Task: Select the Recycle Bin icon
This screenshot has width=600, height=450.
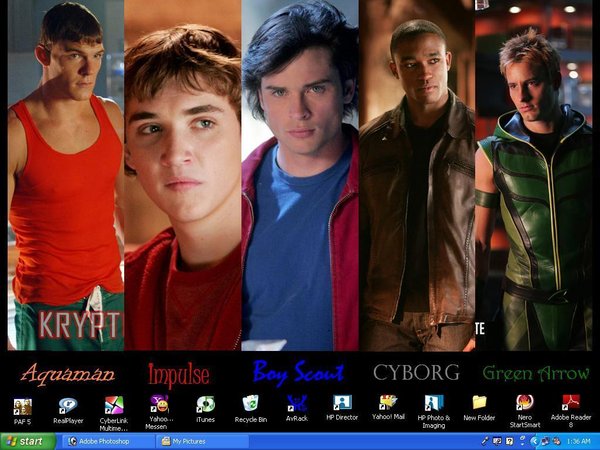Action: (251, 404)
